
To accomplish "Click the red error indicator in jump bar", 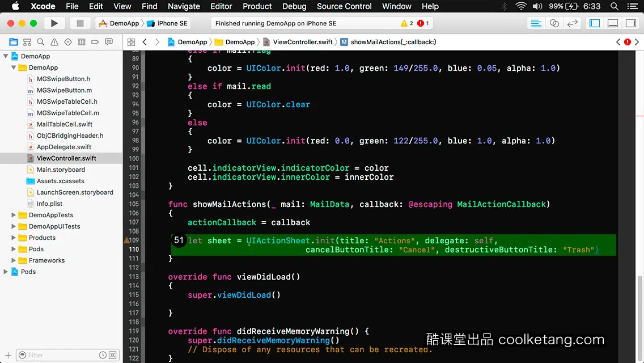I will click(x=628, y=42).
